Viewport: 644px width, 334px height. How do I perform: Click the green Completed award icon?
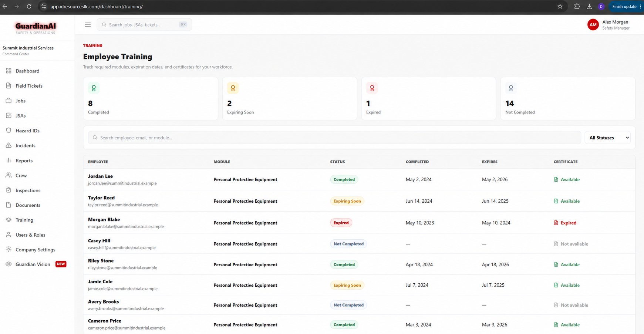tap(94, 88)
